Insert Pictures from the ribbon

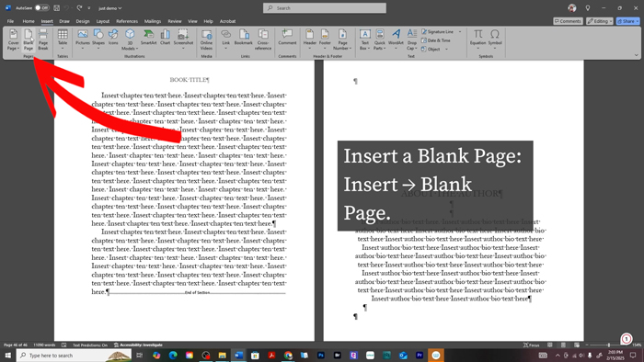83,40
